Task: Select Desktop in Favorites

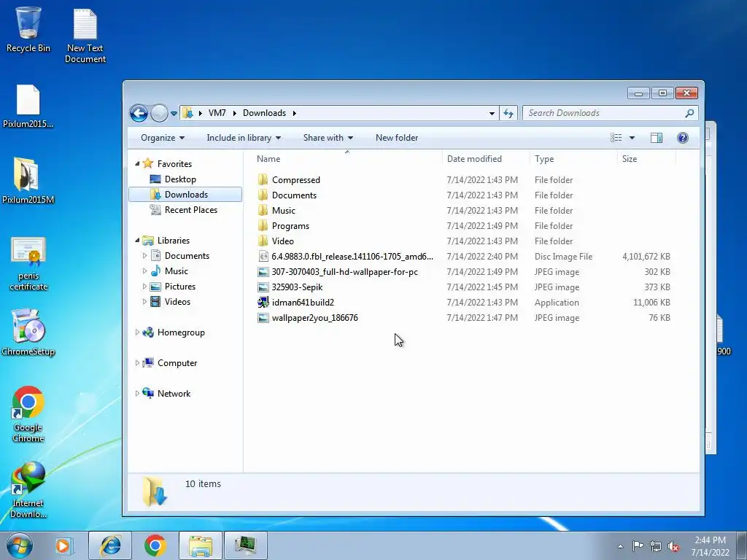Action: pyautogui.click(x=180, y=179)
